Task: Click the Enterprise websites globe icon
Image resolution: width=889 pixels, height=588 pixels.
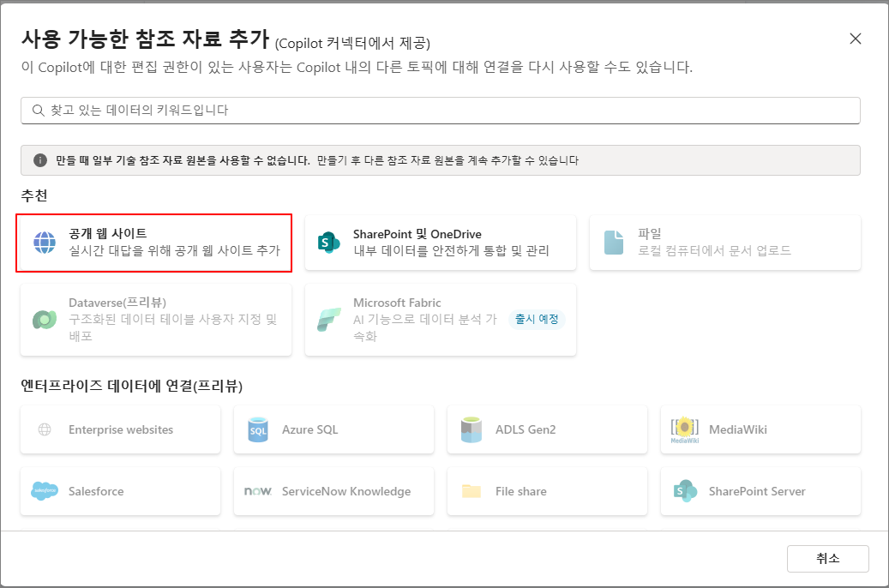Action: click(x=45, y=429)
